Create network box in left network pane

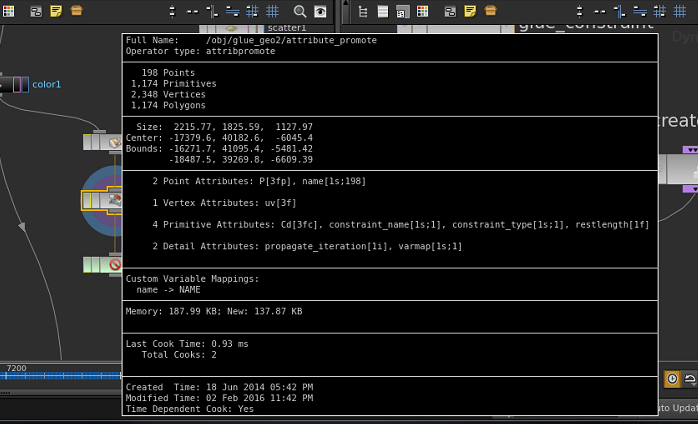click(36, 11)
